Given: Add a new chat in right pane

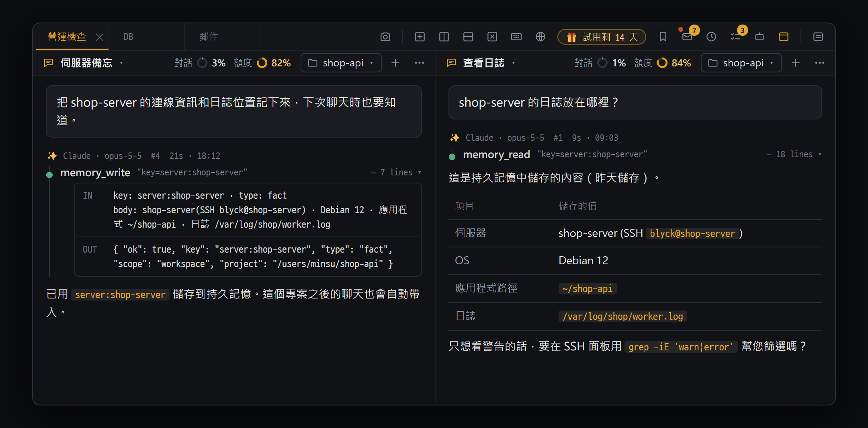Looking at the screenshot, I should click(796, 63).
